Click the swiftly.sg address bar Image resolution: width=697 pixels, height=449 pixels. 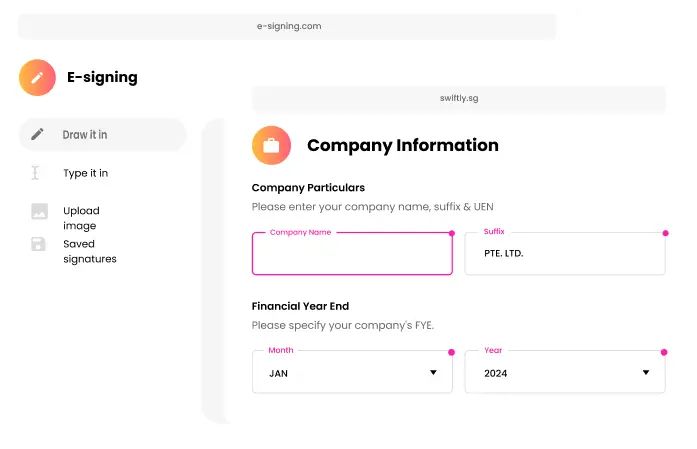pos(459,99)
